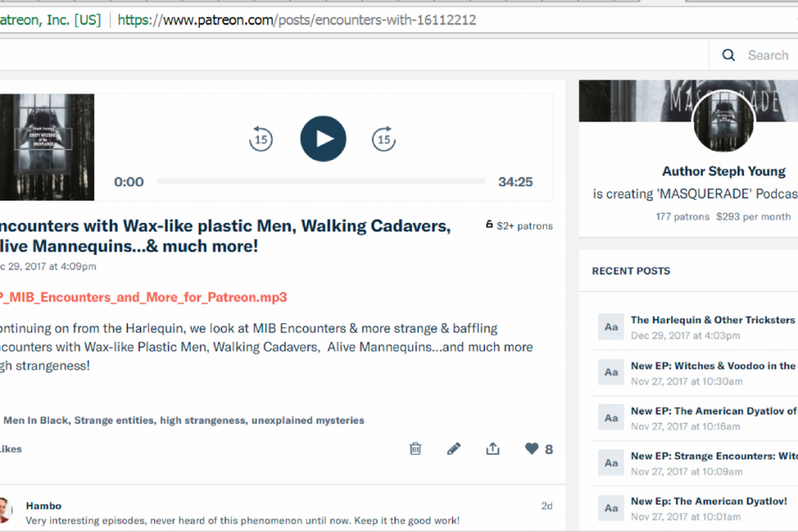Click the '$293 per month' text
This screenshot has height=532, width=798.
(x=754, y=217)
